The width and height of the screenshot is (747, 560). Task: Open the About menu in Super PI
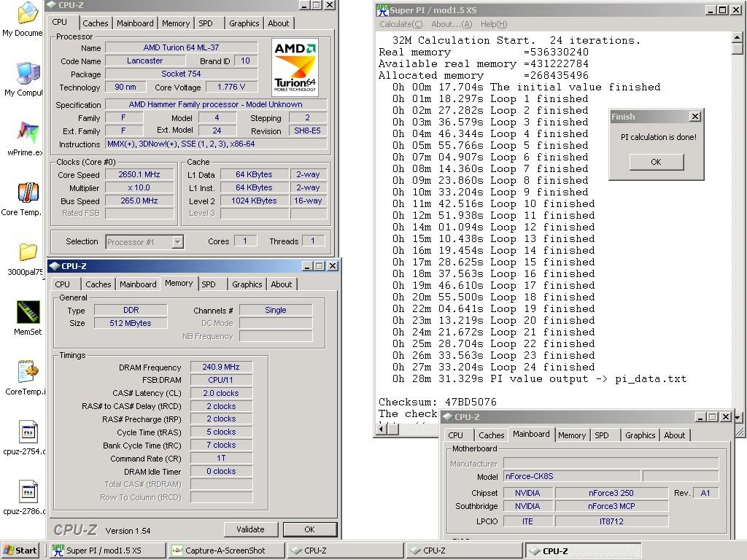[452, 24]
